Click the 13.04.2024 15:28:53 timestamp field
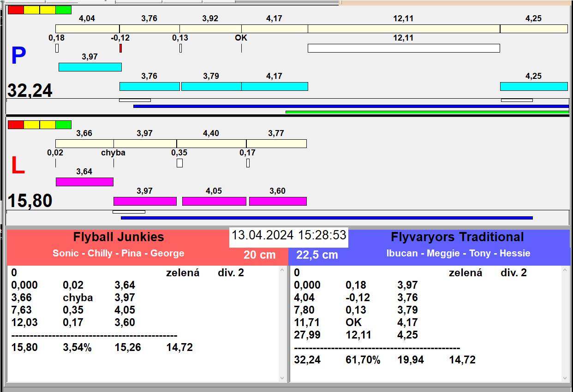The width and height of the screenshot is (573, 392). (289, 235)
